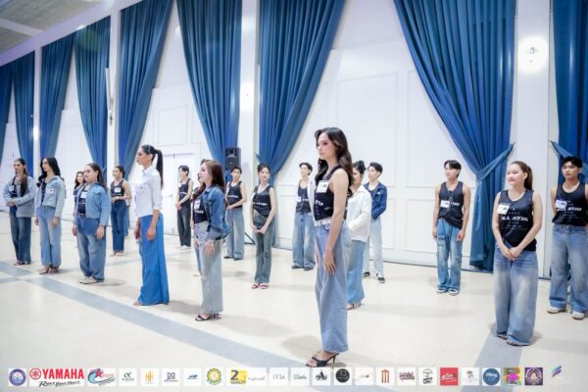Click the red Yamaha sponsor logo
588x392 pixels.
[x=57, y=376]
